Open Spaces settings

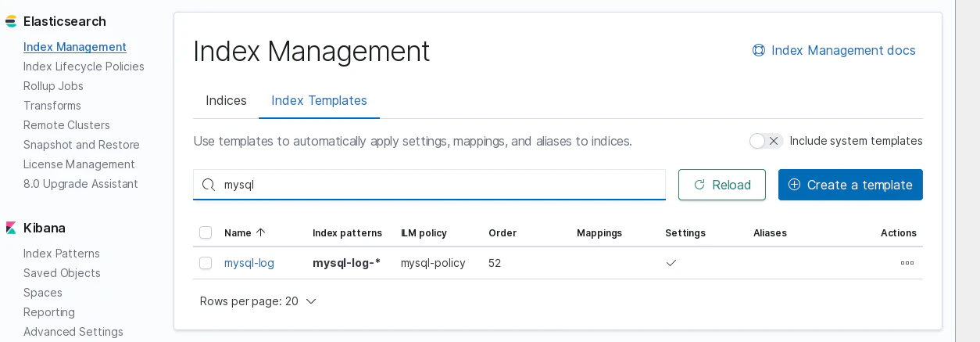click(x=43, y=293)
